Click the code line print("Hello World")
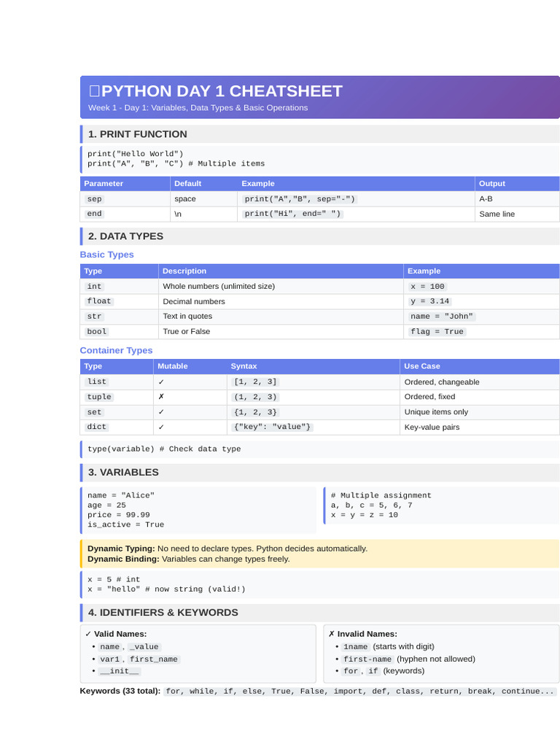 [135, 153]
